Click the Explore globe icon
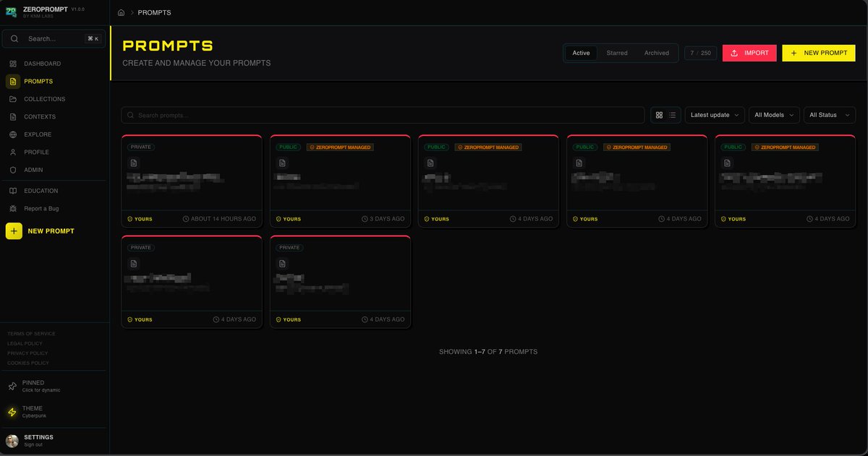Viewport: 868px width, 456px height. click(x=13, y=134)
